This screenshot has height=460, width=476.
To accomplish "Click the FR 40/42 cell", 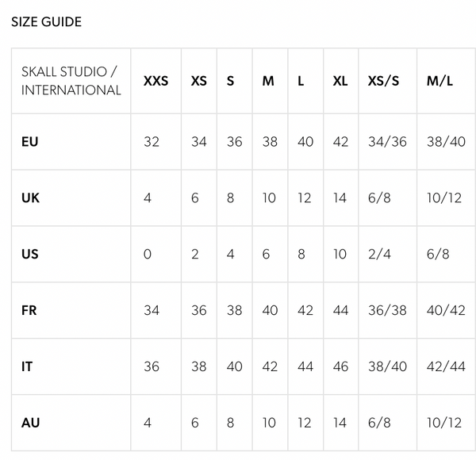I will click(446, 310).
